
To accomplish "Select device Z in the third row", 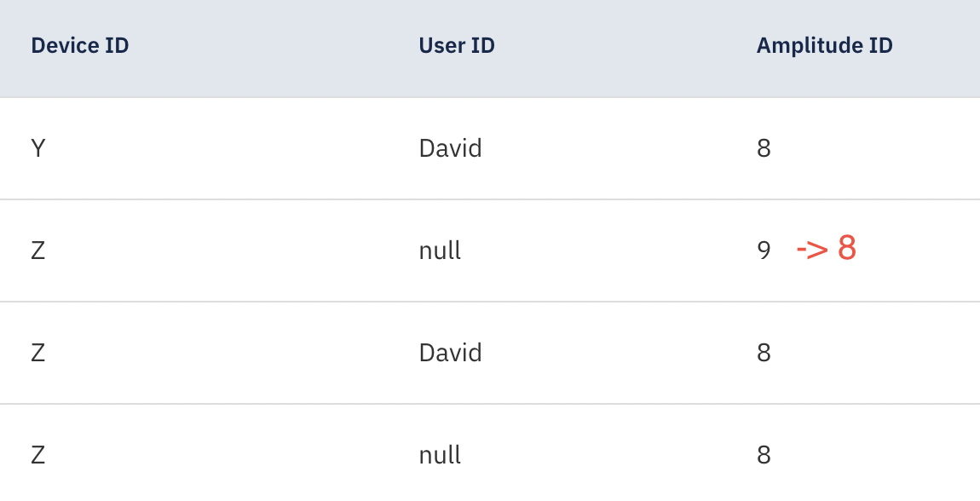I will pyautogui.click(x=37, y=353).
